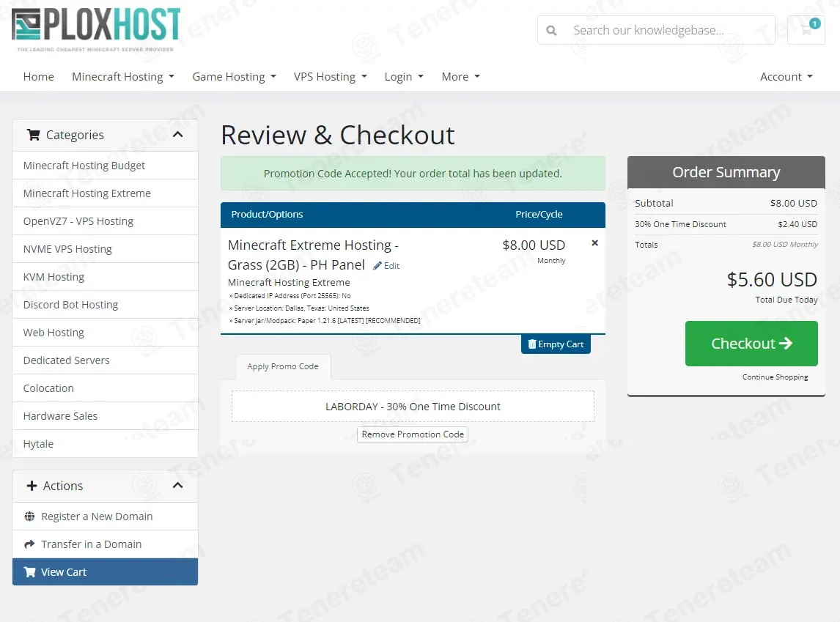The image size is (840, 622).
Task: Click the plus icon beside Actions
Action: pyautogui.click(x=32, y=486)
